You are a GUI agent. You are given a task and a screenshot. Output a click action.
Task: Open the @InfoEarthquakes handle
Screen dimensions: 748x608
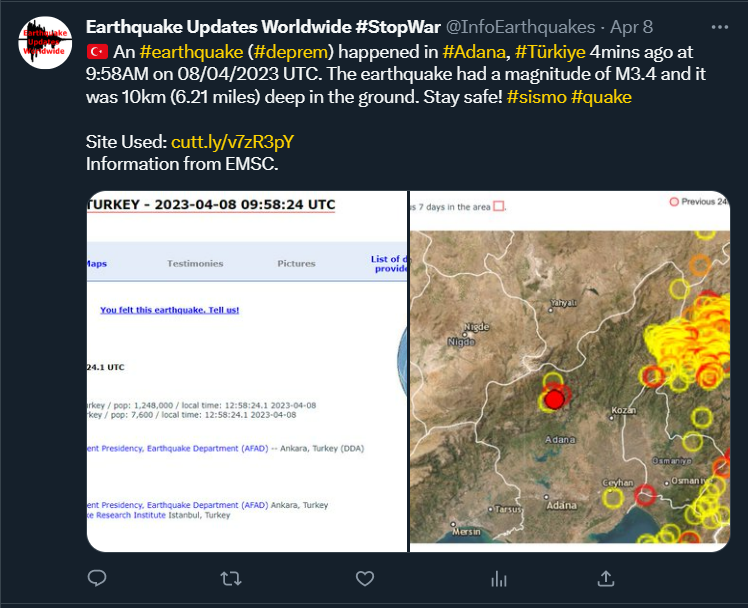point(526,27)
